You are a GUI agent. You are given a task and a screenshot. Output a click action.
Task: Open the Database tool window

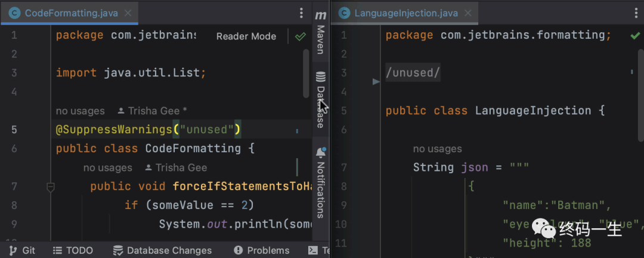321,100
